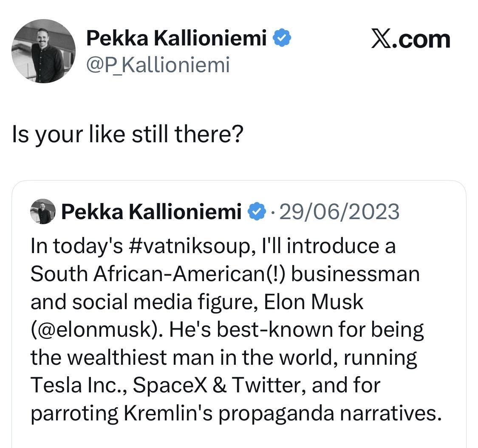Open the profile via top Pekka Kallioniemi name
Screen dimensions: 478x448
click(x=176, y=38)
